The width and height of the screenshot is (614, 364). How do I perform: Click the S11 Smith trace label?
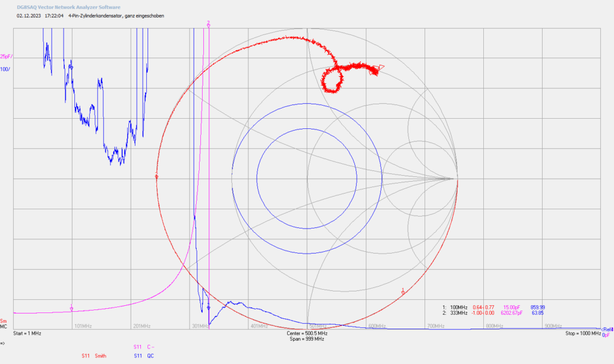(94, 356)
